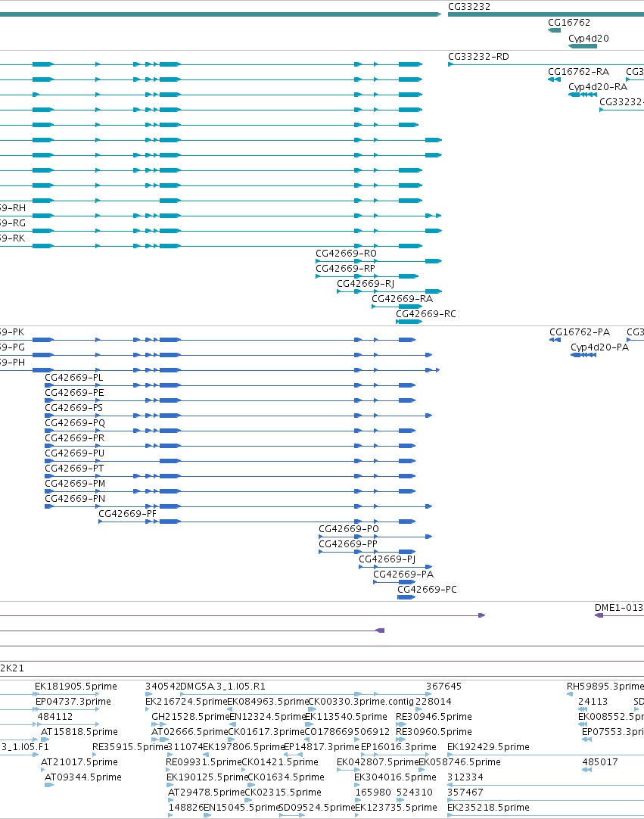
Task: Click the CG42669-PS protein label
Action: tap(73, 408)
